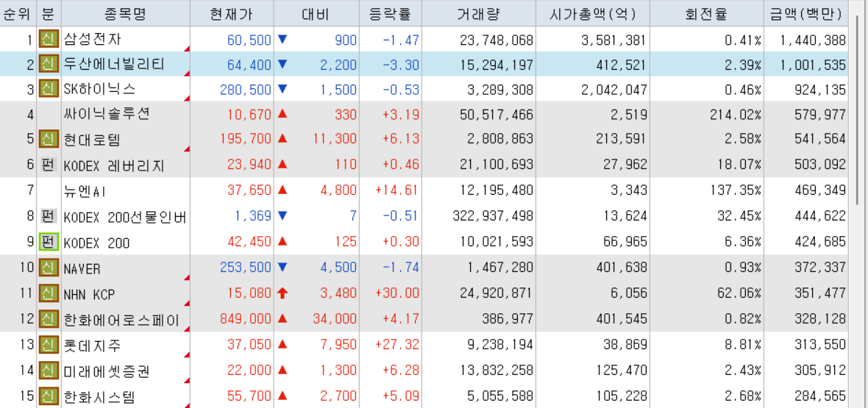Select the NAVER stock name
The height and width of the screenshot is (408, 868).
coord(82,269)
